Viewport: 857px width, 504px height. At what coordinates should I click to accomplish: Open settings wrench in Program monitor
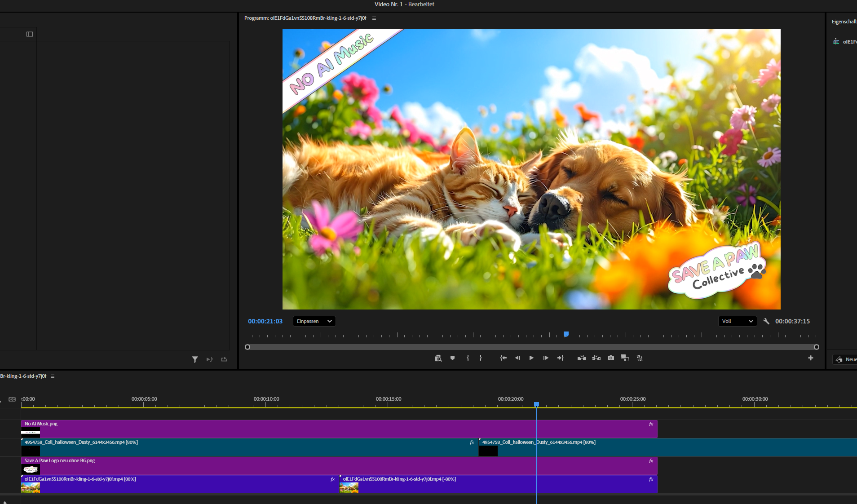click(766, 321)
